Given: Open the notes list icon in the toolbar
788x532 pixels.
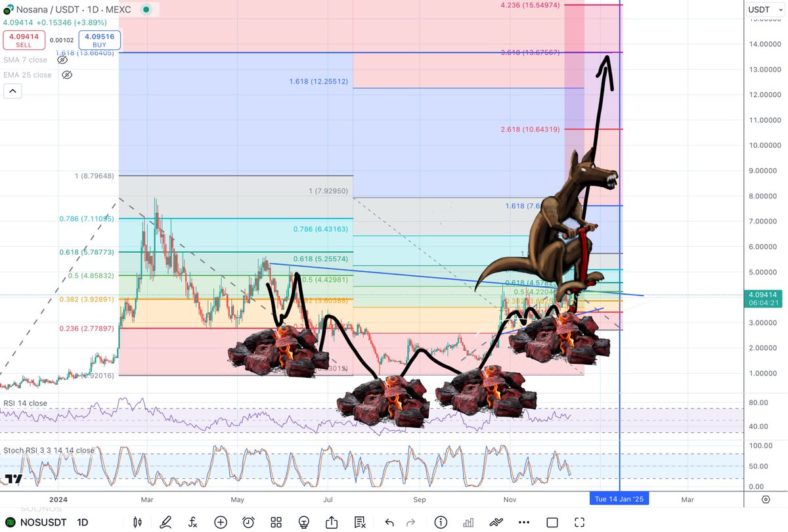Looking at the screenshot, I should (360, 523).
